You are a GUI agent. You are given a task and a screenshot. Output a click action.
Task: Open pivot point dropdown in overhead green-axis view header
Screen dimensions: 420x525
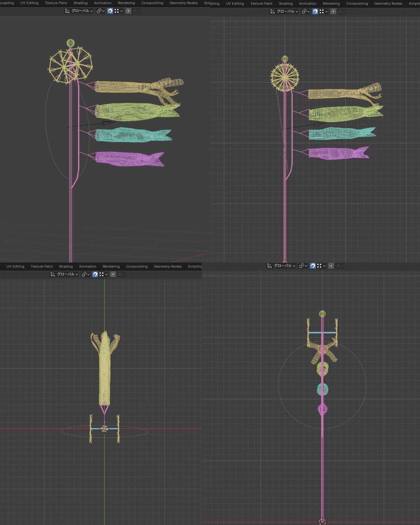tap(86, 274)
